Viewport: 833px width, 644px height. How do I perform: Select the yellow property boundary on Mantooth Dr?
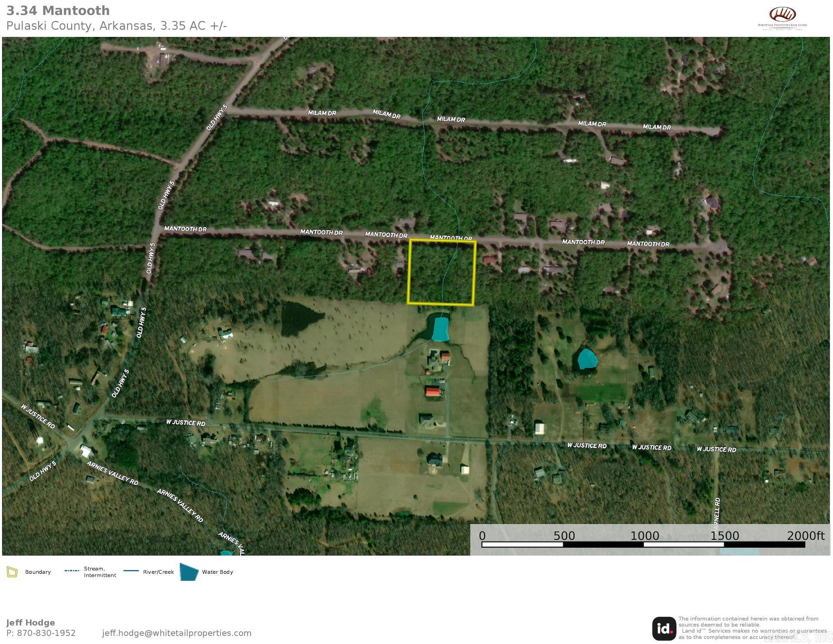click(x=442, y=273)
